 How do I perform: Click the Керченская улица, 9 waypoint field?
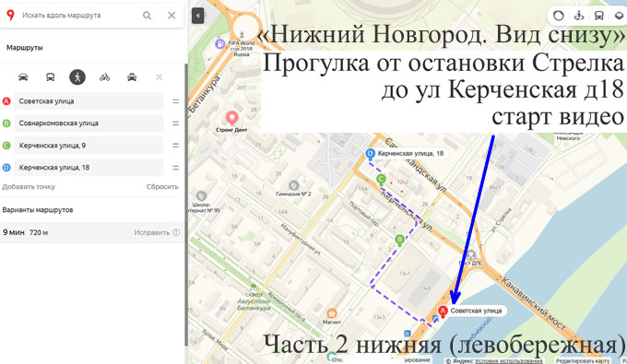click(89, 146)
